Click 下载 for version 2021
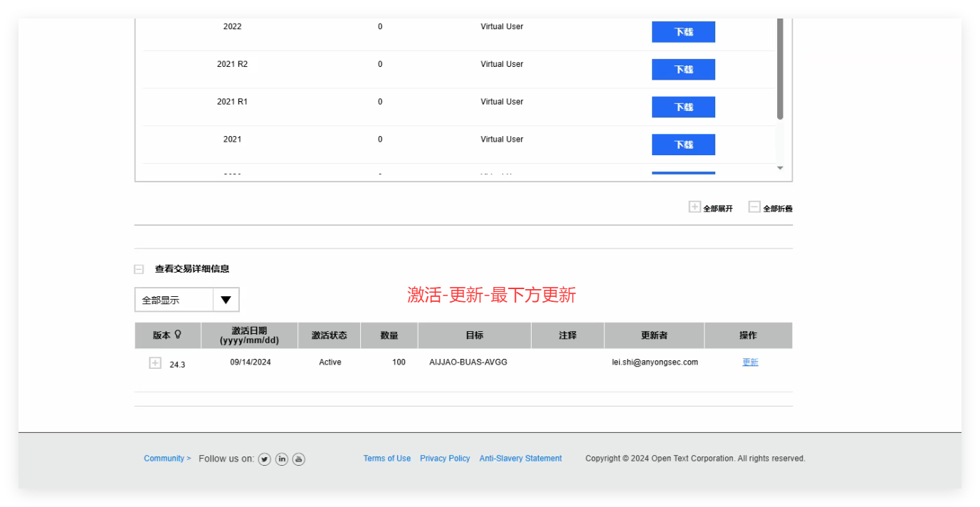 click(683, 144)
